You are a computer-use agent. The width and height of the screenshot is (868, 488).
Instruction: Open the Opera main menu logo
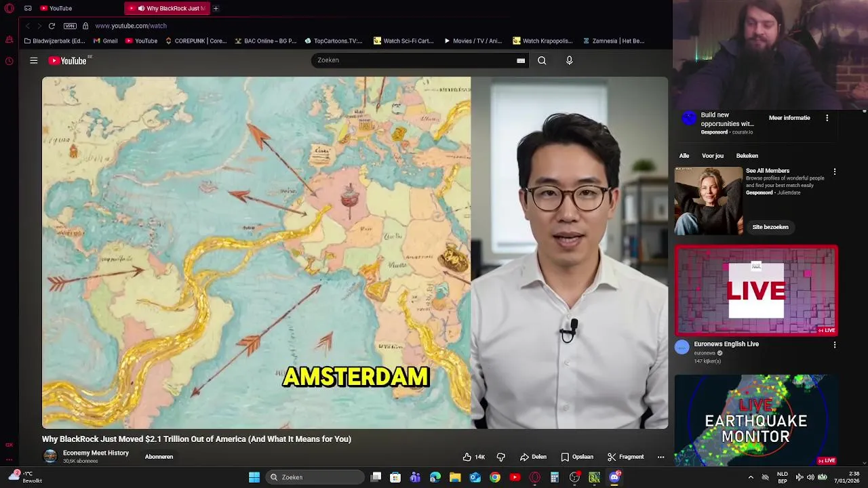(x=9, y=8)
